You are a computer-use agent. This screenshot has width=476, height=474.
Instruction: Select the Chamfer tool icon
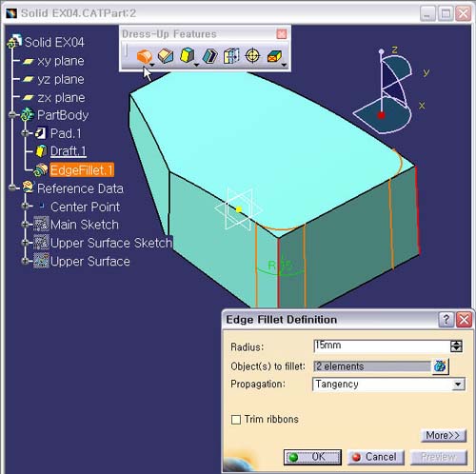166,56
